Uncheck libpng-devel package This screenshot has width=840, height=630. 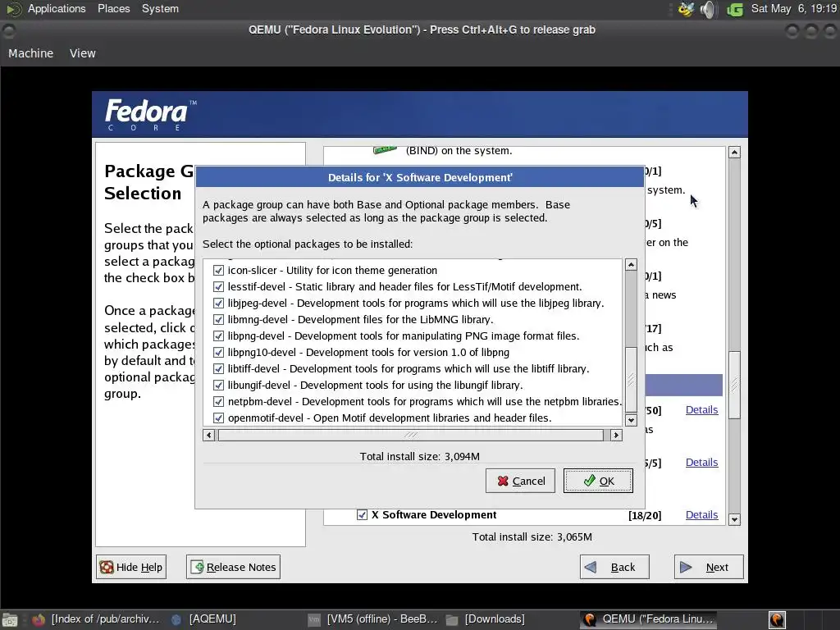point(218,336)
